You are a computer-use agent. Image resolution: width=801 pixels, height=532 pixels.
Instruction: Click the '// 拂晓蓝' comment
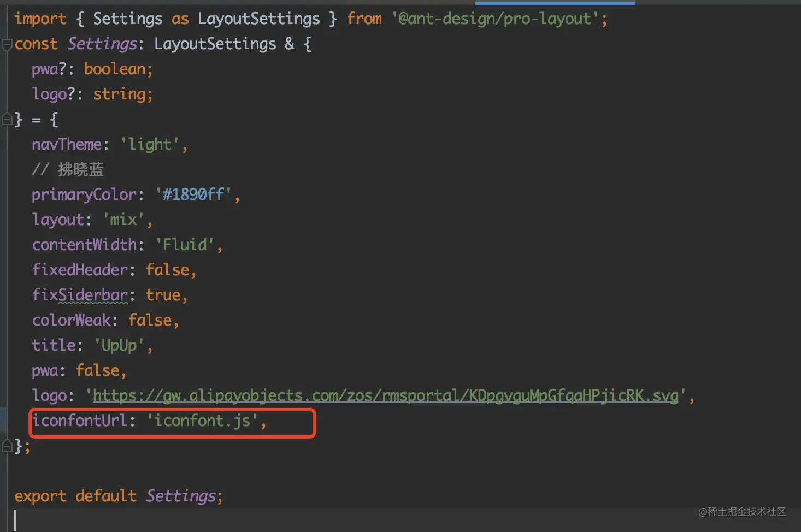68,169
